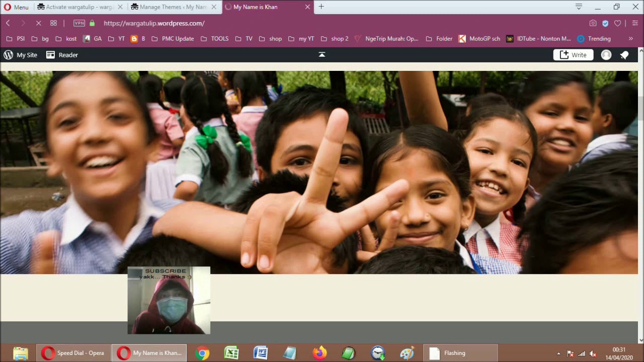Go back with the back arrow
Screen dimensions: 644x362
[8, 23]
